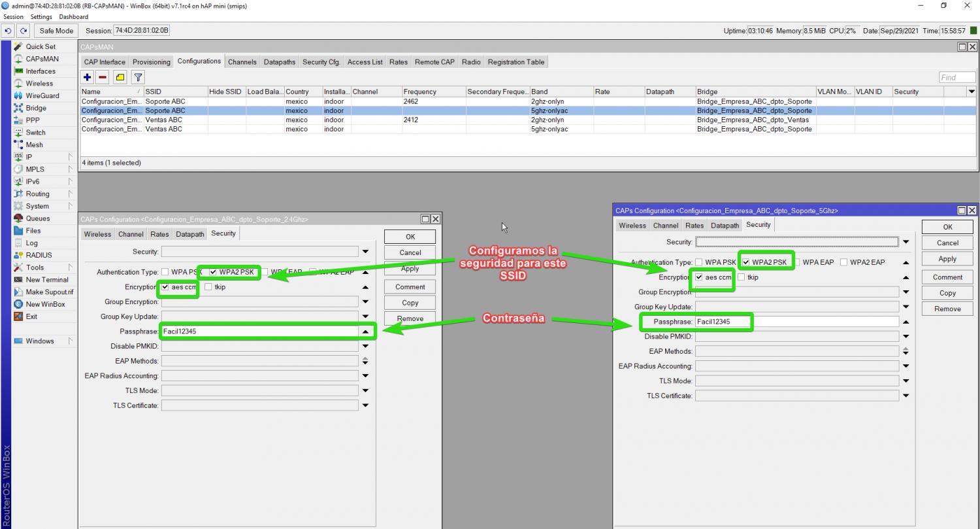This screenshot has width=980, height=529.
Task: Click the Safe Mode button
Action: 56,31
